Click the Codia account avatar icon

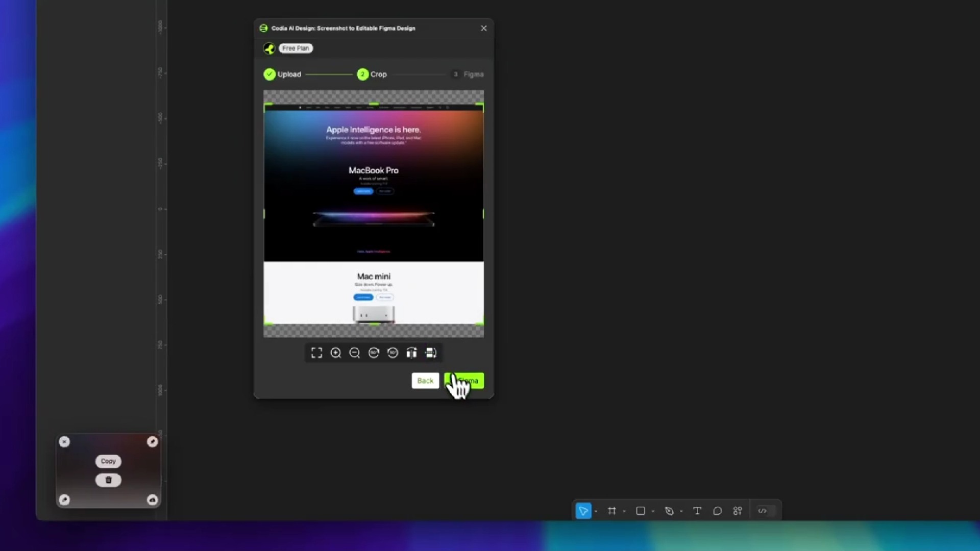(x=269, y=48)
